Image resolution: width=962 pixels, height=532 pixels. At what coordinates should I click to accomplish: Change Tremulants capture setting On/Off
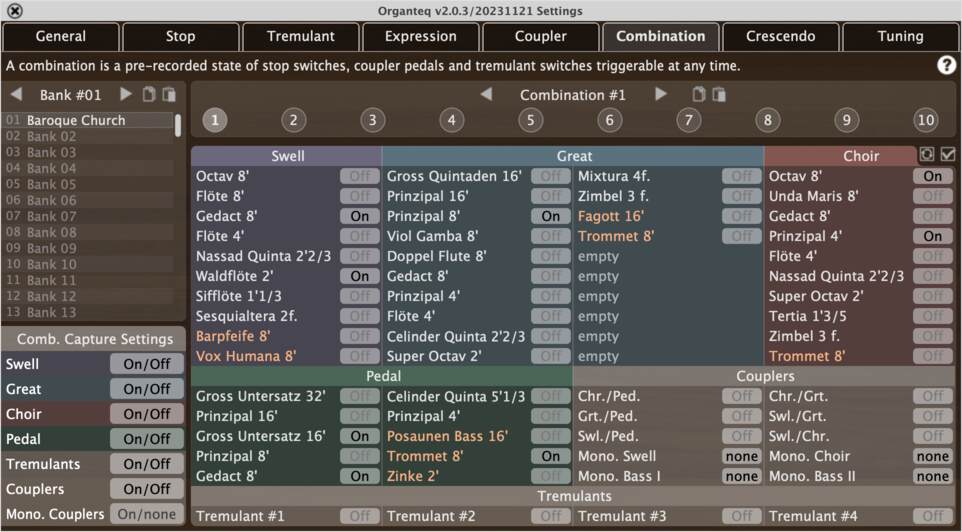147,464
